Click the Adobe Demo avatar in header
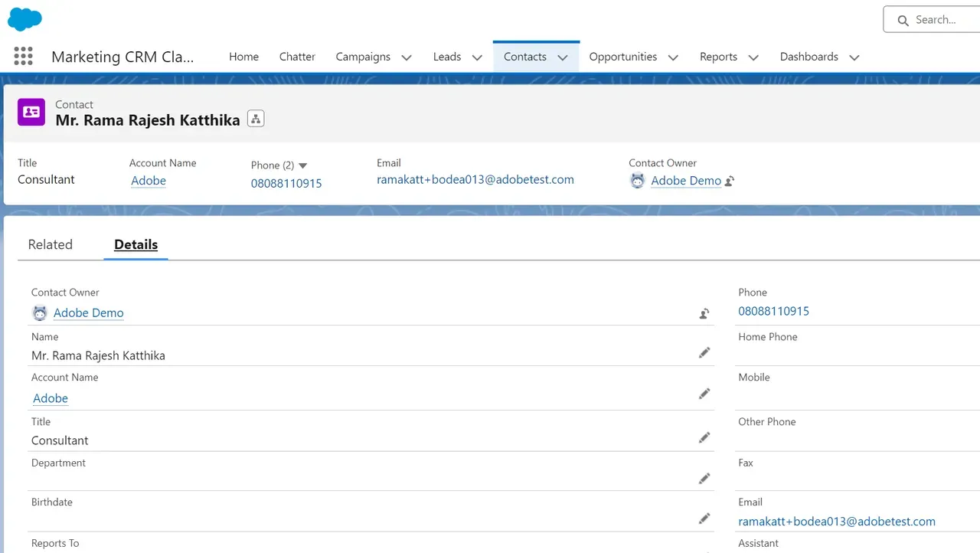Image resolution: width=980 pixels, height=553 pixels. (x=638, y=181)
